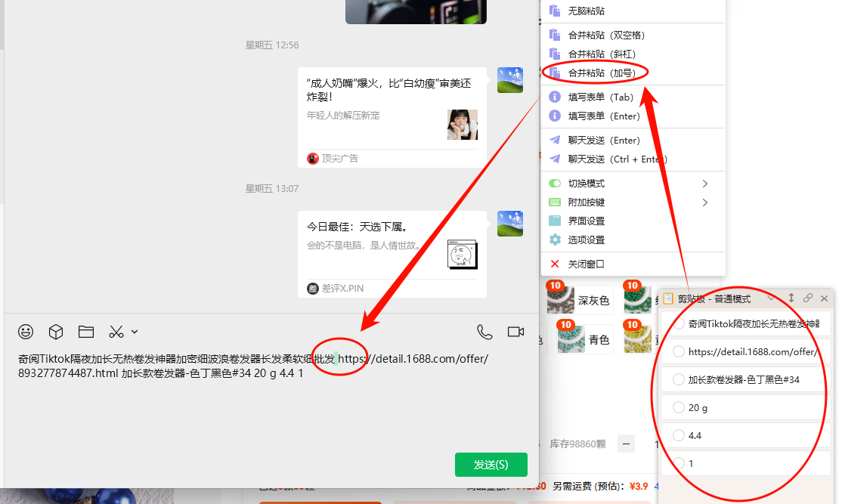Close the 剪贴板 clipboard panel

(825, 298)
